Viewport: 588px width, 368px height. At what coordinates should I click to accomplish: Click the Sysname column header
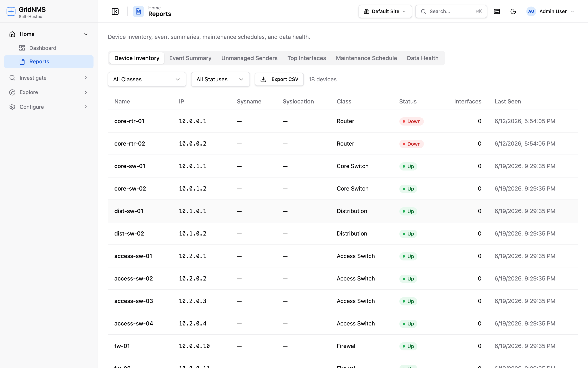point(249,101)
